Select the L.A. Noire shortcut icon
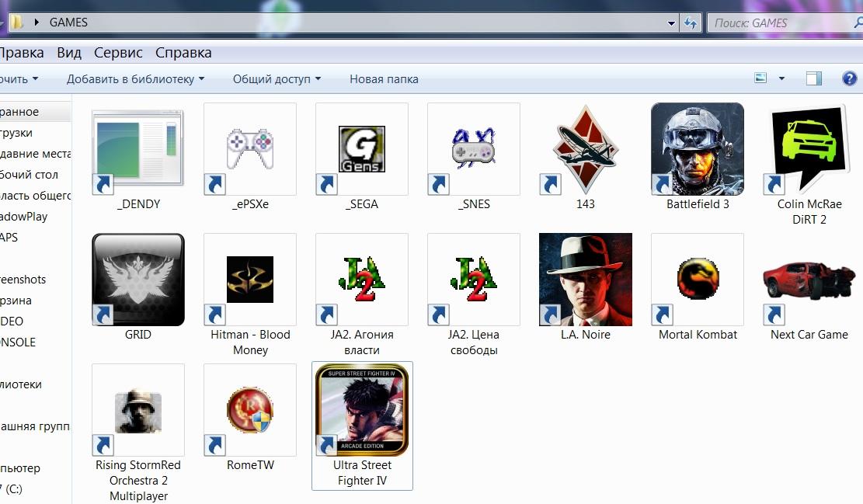The width and height of the screenshot is (863, 504). [x=586, y=280]
